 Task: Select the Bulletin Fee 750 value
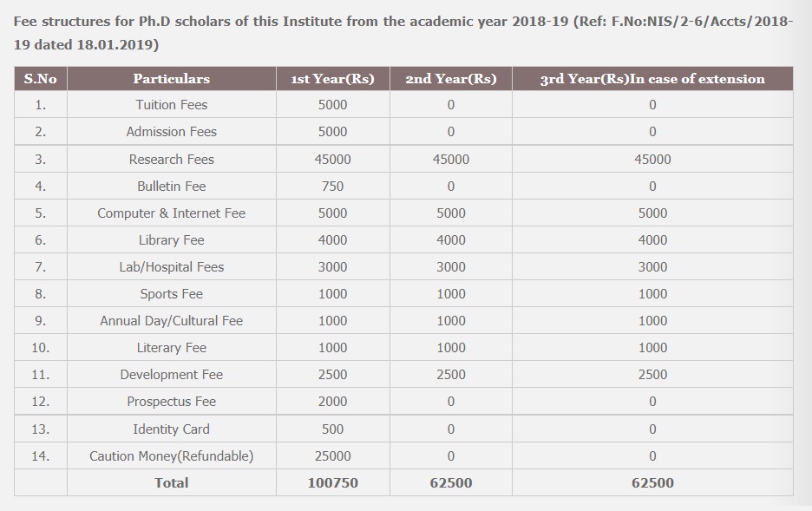[x=332, y=187]
